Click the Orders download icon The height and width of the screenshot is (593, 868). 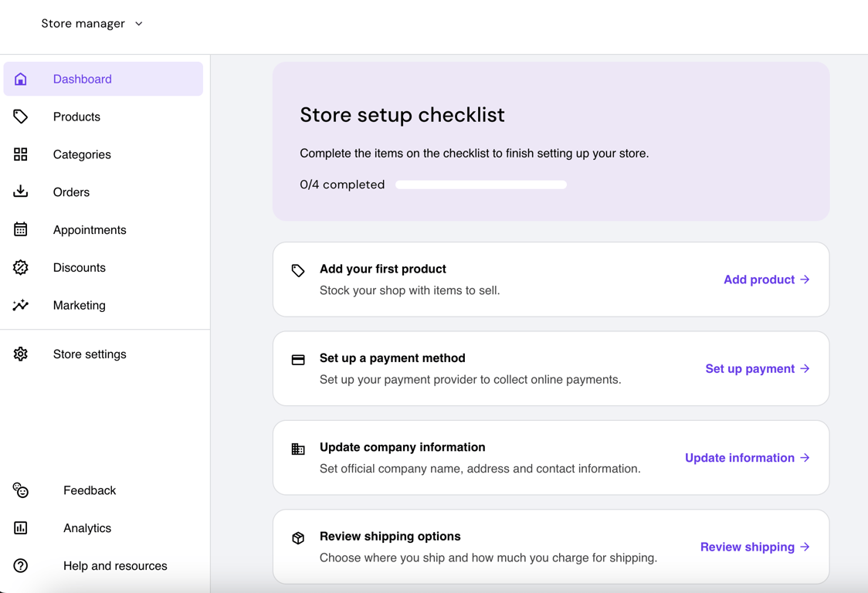pyautogui.click(x=20, y=191)
